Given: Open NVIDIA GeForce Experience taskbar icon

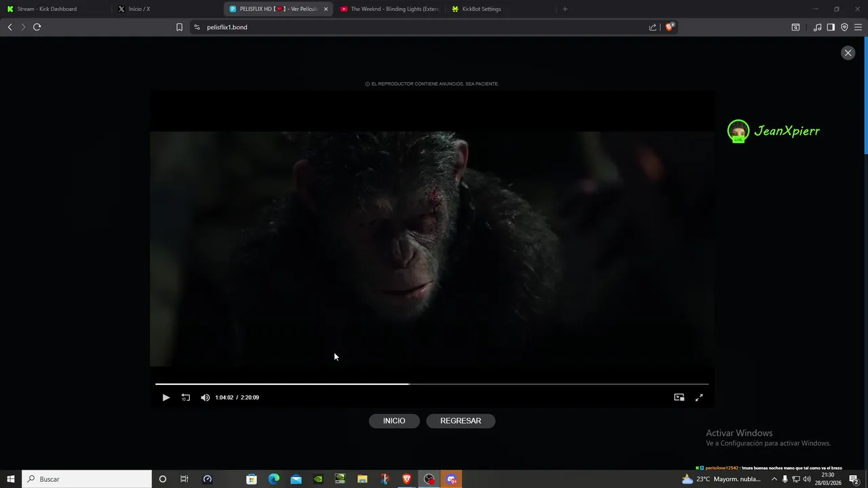Looking at the screenshot, I should pyautogui.click(x=340, y=479).
